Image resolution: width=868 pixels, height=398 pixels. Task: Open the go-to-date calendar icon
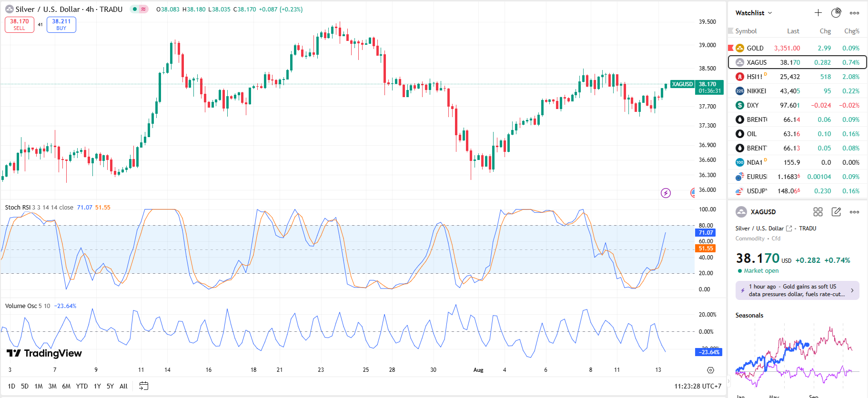pyautogui.click(x=143, y=386)
